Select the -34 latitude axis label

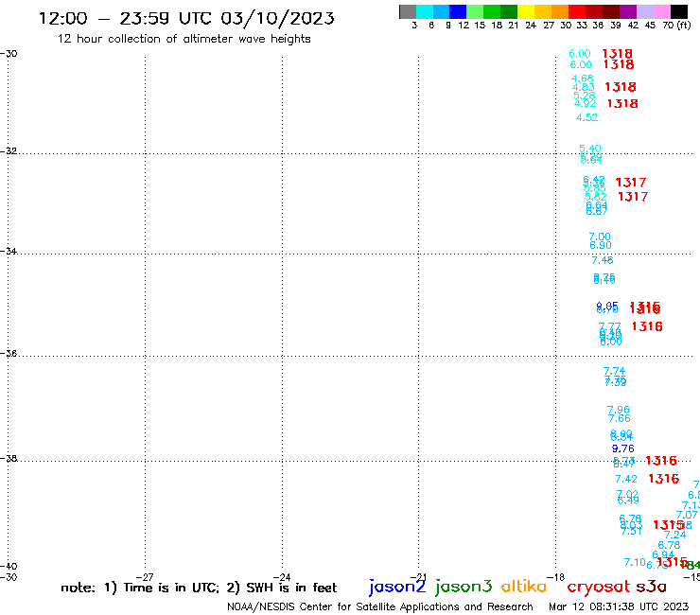(9, 251)
